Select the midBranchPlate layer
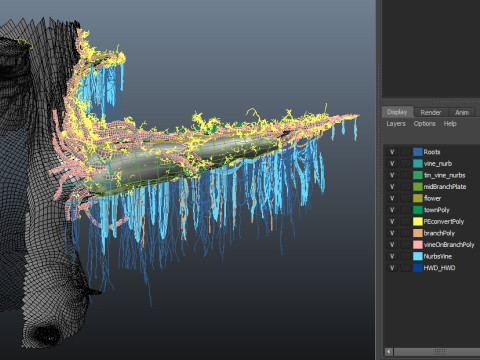This screenshot has height=360, width=480. tap(445, 187)
